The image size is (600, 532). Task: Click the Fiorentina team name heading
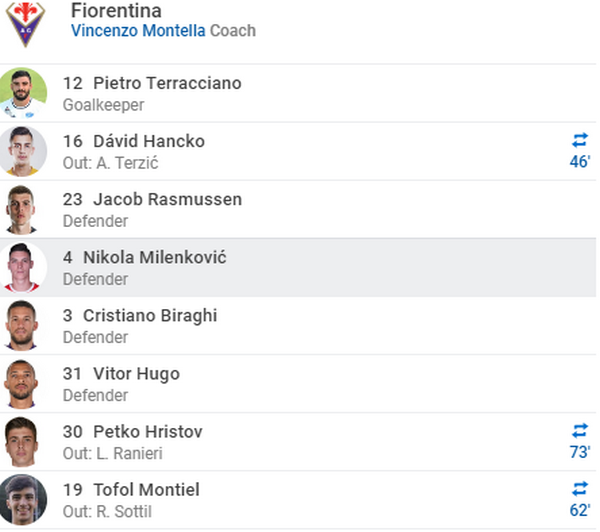click(x=116, y=10)
